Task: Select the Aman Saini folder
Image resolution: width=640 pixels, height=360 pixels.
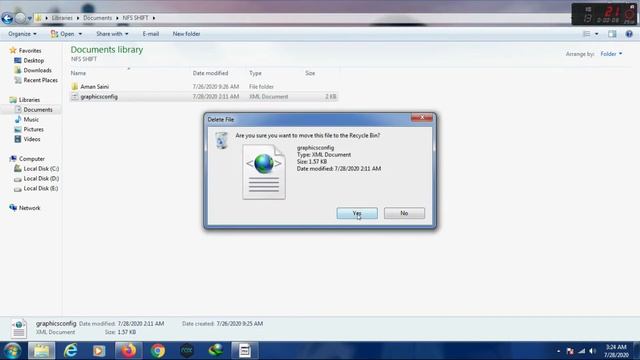Action: click(x=94, y=87)
